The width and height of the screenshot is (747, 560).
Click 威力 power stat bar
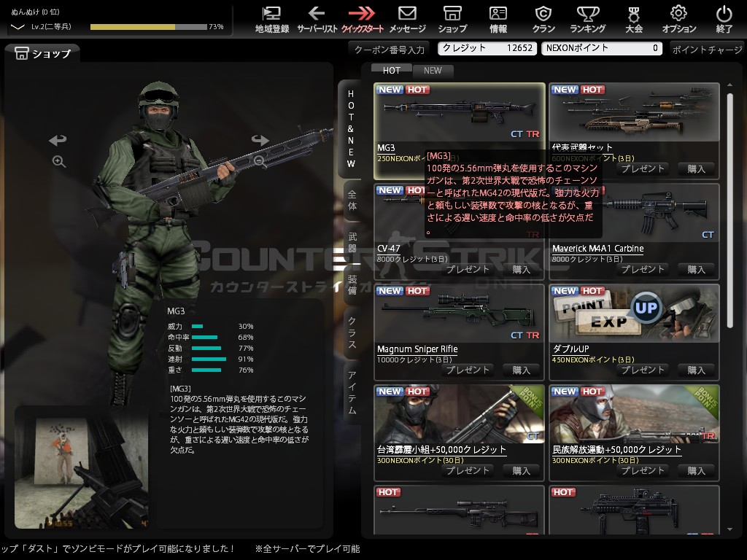197,326
